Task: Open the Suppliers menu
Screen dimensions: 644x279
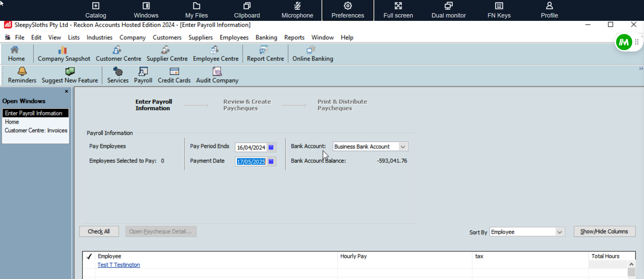Action: [x=200, y=37]
